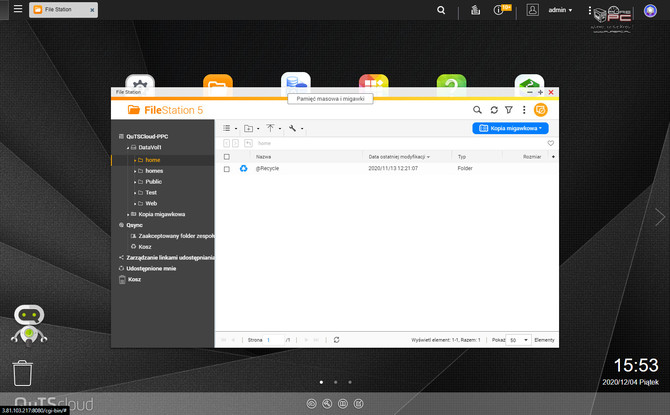The image size is (670, 415).
Task: Open event notifications info icon with badge
Action: [501, 9]
